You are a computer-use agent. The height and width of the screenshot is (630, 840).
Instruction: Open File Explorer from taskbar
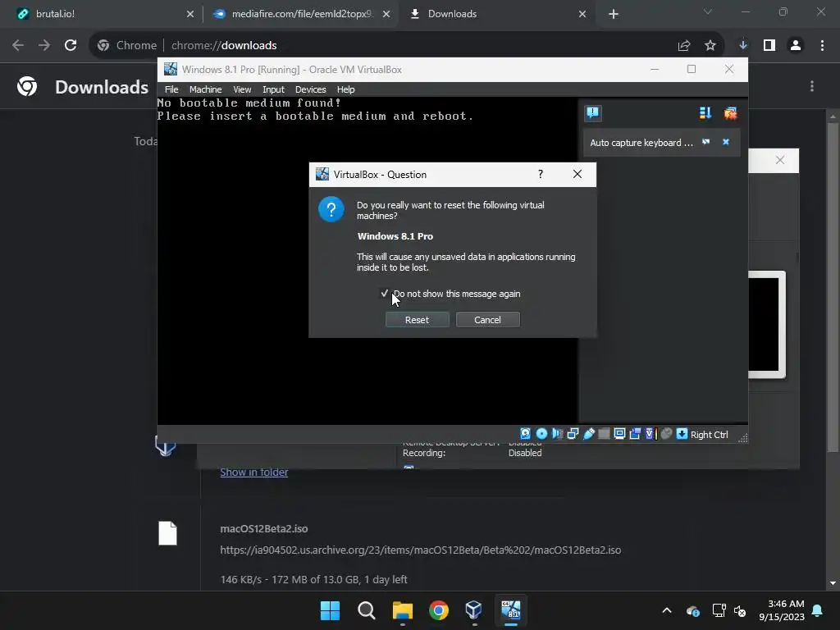(x=402, y=610)
